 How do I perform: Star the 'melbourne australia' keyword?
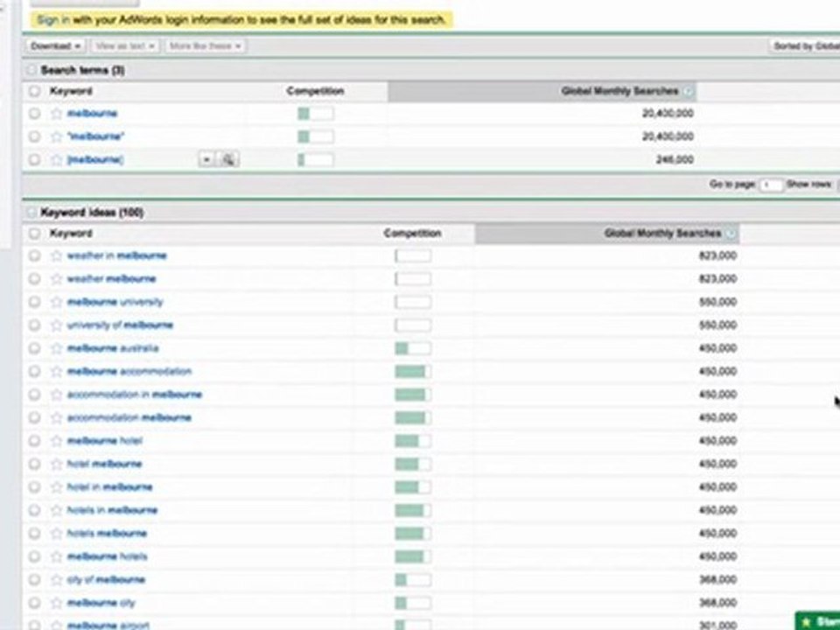[x=56, y=348]
